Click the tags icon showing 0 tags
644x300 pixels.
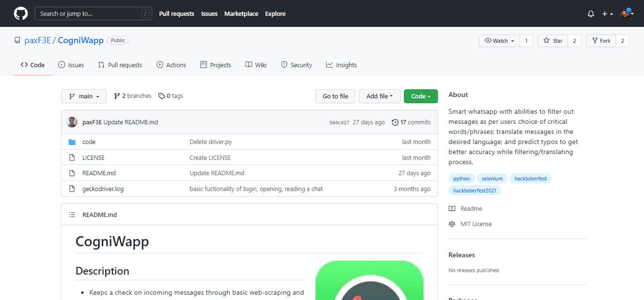[162, 96]
